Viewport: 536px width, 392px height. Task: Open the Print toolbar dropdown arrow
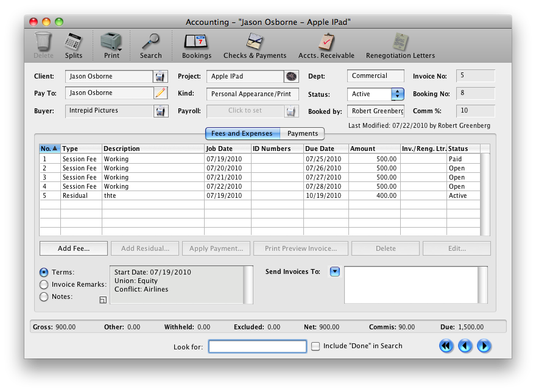point(120,50)
